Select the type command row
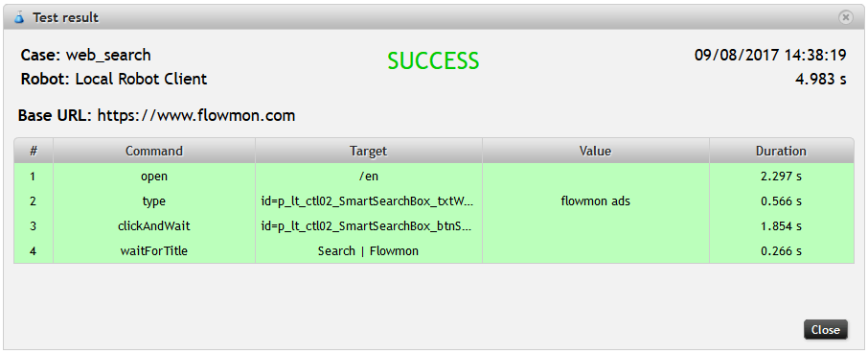Viewport: 868px width, 354px height. (433, 201)
